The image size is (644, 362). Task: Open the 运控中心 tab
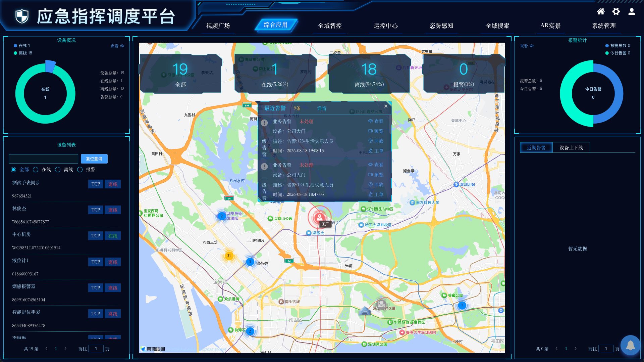point(386,26)
